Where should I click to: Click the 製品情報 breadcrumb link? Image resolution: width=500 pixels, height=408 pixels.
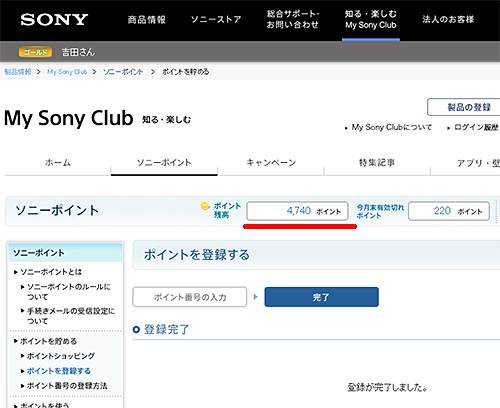tap(18, 72)
